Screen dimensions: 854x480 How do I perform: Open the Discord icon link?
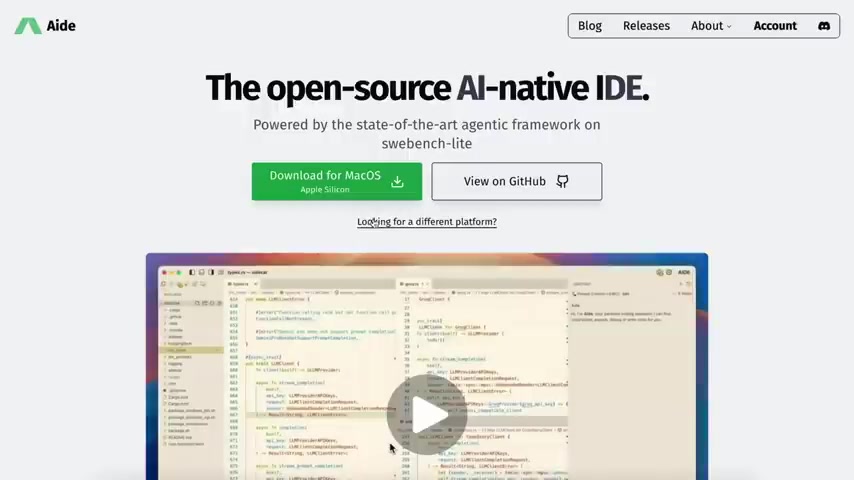[x=824, y=26]
